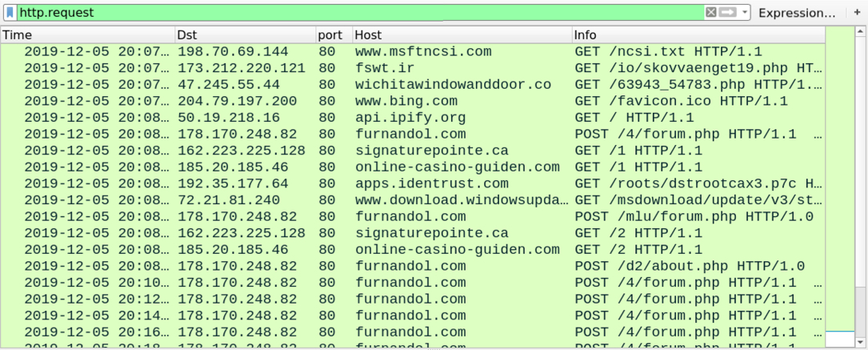
Task: Apply the display filter arrow button
Action: click(728, 12)
